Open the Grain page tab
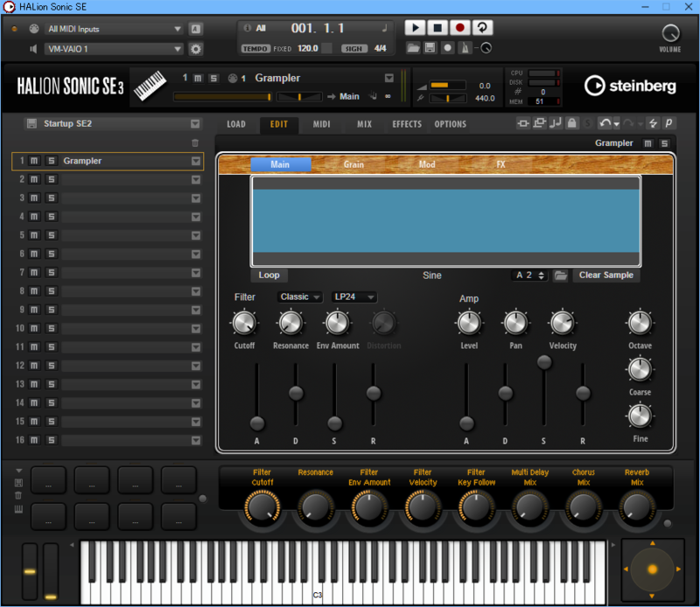 353,164
